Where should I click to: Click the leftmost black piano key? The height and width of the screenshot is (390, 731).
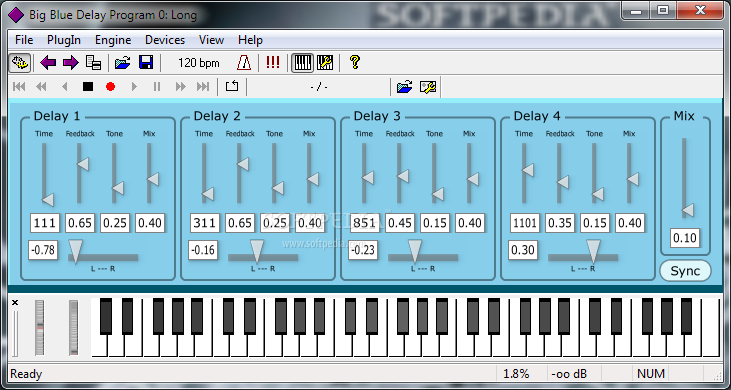coord(106,316)
